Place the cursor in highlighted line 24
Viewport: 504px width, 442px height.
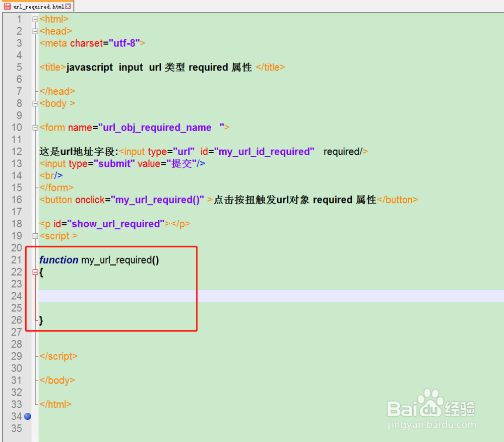271,296
